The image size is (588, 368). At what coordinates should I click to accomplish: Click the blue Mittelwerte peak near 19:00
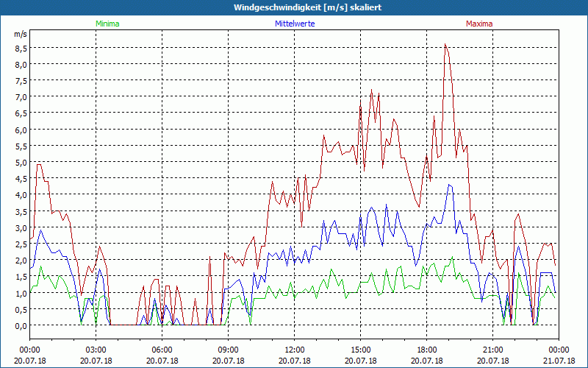click(x=449, y=185)
